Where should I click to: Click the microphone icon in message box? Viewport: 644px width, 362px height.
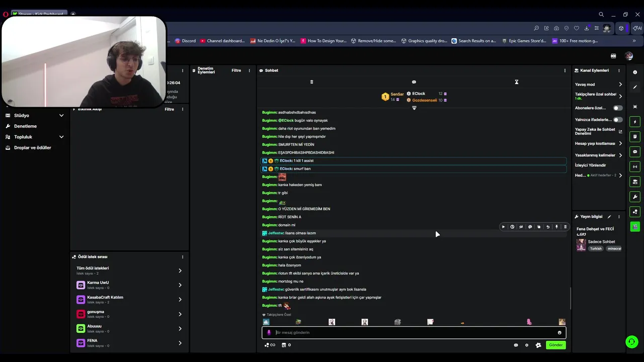point(269,332)
